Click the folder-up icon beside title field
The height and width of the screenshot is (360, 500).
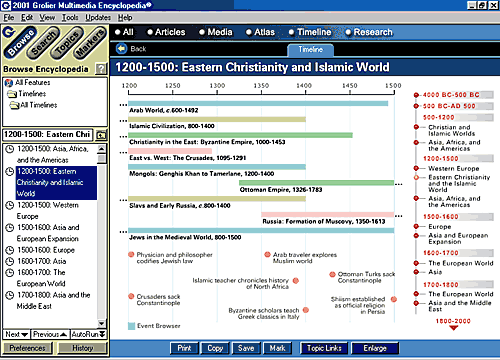coord(101,135)
